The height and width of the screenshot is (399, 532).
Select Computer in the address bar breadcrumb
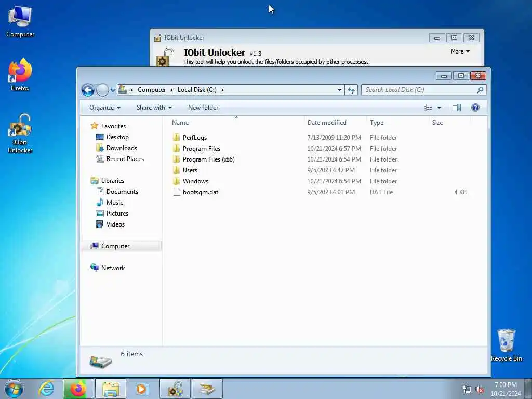pos(152,90)
